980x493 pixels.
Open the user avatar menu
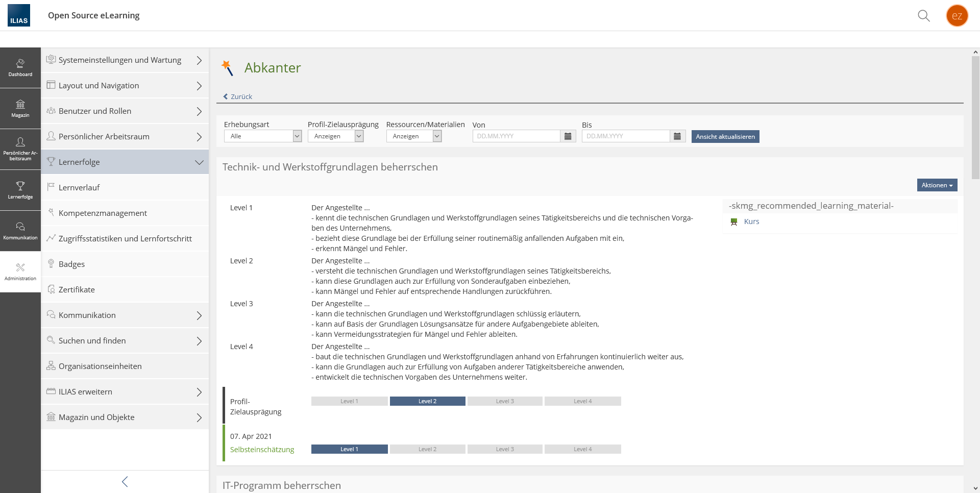[x=957, y=16]
